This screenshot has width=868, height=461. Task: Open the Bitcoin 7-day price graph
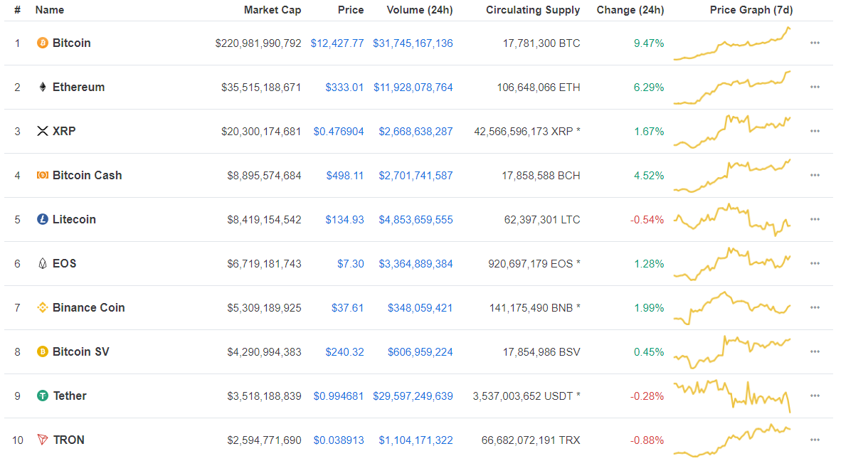tap(732, 43)
